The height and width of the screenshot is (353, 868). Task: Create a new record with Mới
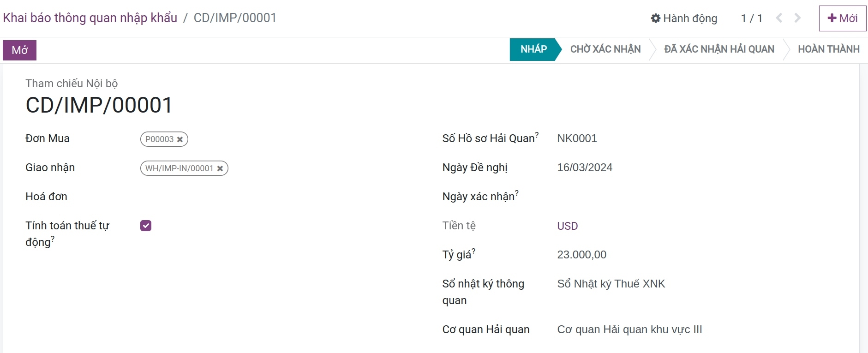[843, 18]
